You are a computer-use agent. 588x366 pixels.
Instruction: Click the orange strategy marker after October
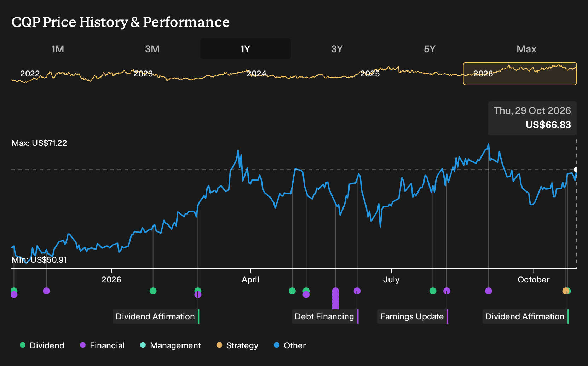click(565, 291)
